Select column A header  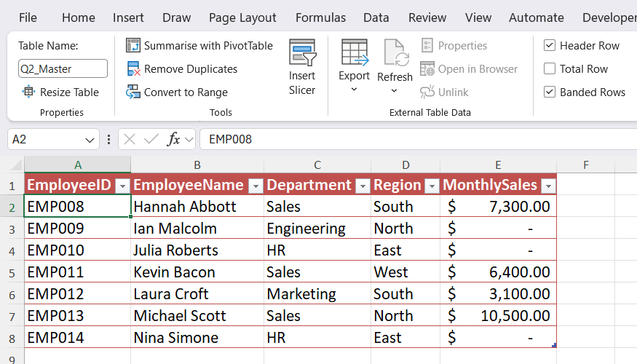[x=78, y=165]
